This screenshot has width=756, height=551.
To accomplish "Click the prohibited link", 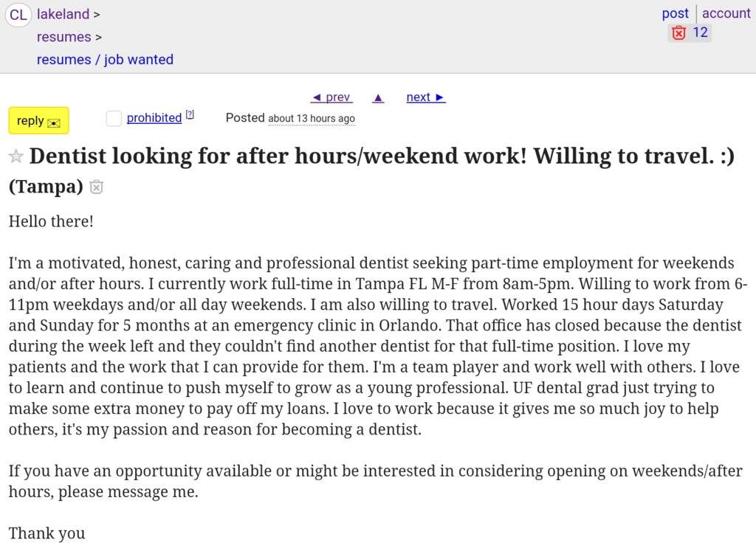I will coord(154,118).
